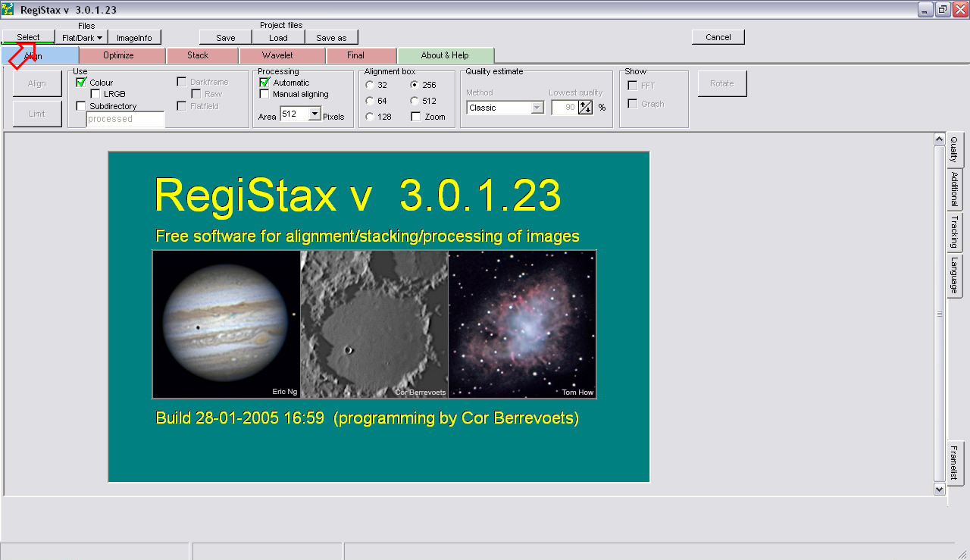970x560 pixels.
Task: Click the Lowest quality value field
Action: (x=564, y=108)
